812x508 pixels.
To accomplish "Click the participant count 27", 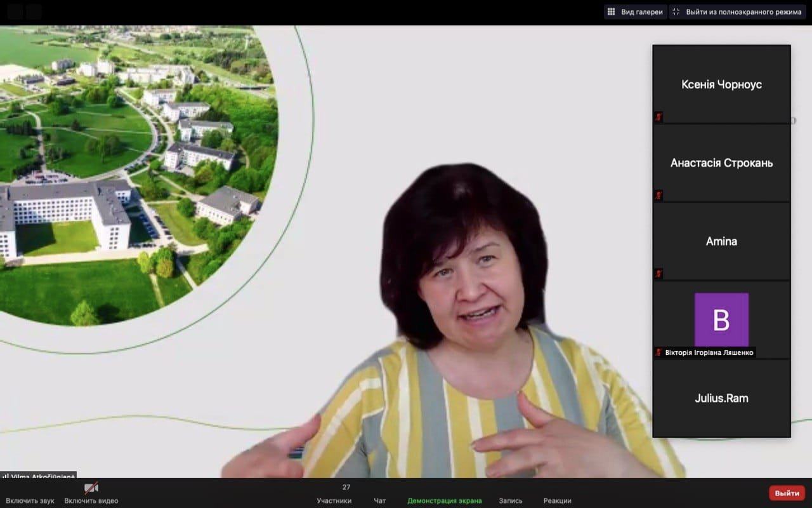I will [346, 488].
